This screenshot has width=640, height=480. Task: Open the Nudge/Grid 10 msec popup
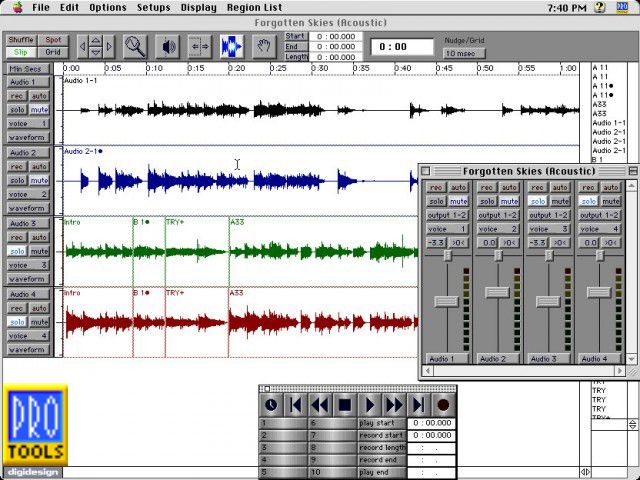tap(464, 53)
